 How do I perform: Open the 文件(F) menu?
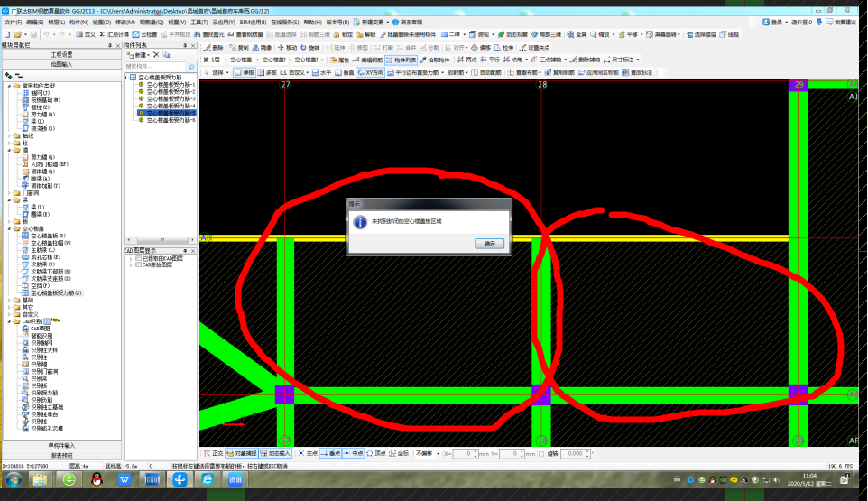click(x=14, y=23)
